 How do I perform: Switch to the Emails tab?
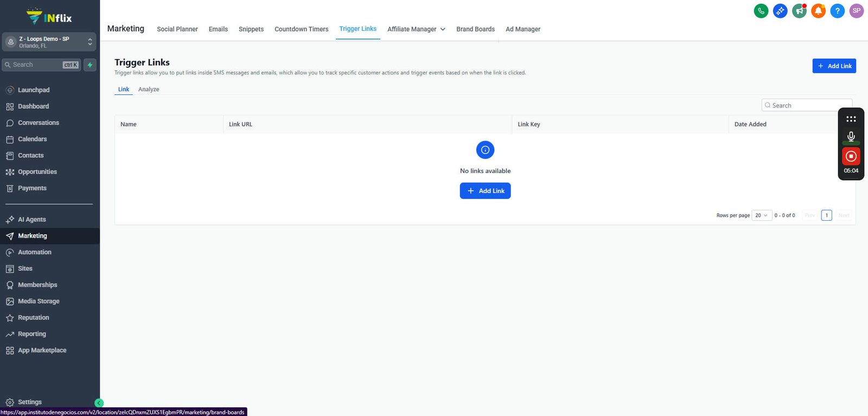click(218, 29)
